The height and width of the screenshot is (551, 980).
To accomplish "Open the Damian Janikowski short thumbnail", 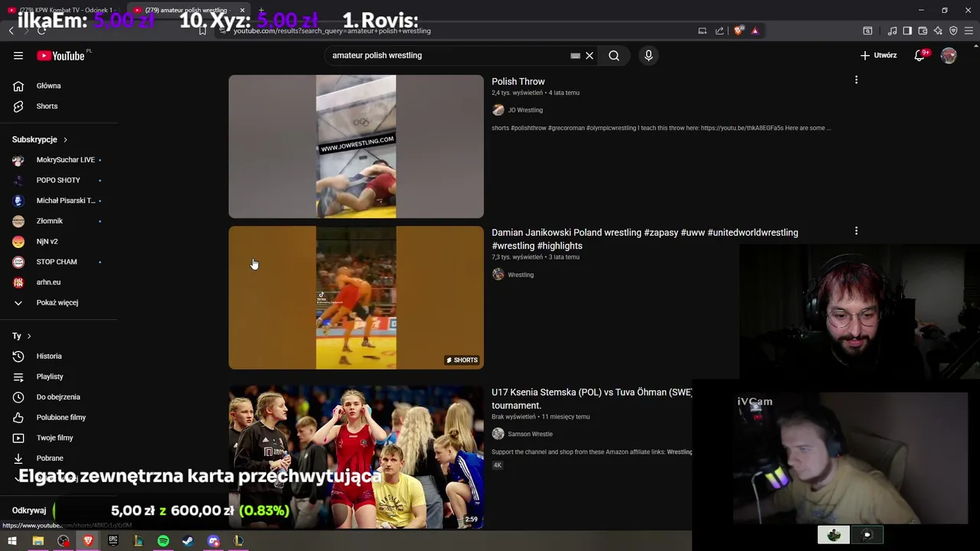I will coord(356,298).
